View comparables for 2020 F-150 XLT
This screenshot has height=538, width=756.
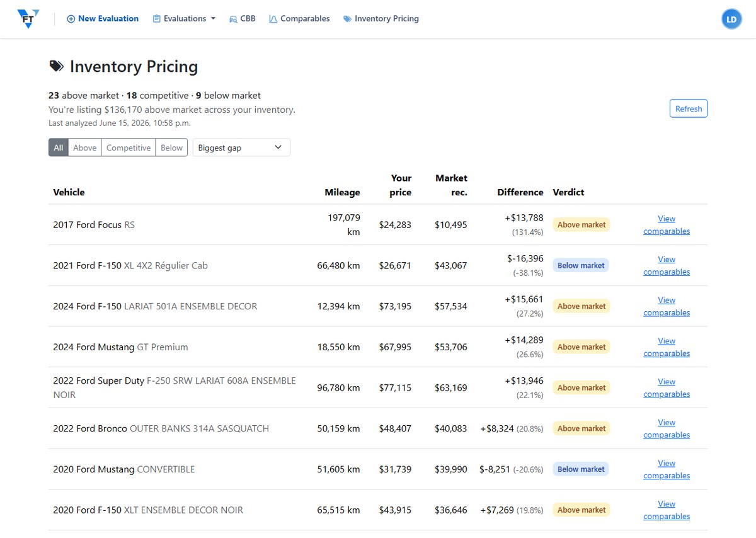(667, 510)
